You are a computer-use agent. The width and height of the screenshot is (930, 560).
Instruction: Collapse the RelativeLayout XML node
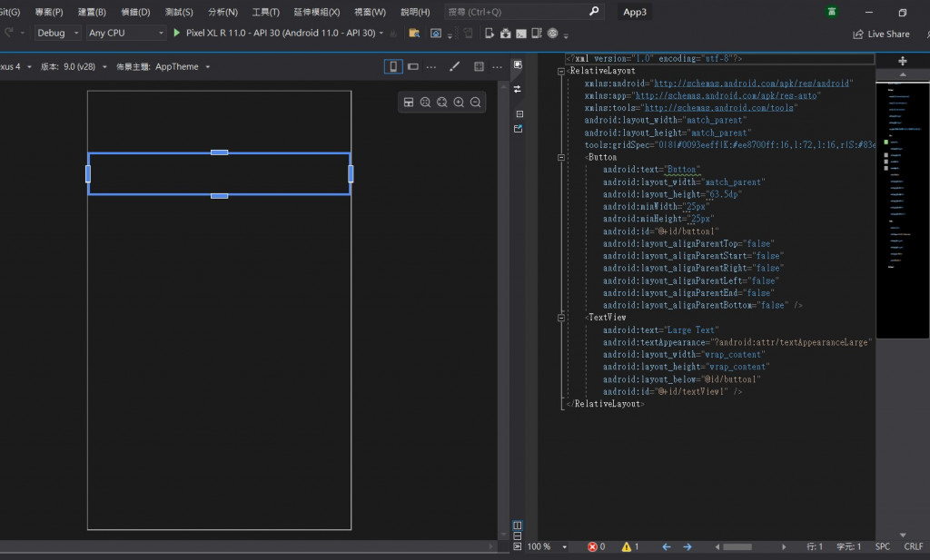click(562, 71)
